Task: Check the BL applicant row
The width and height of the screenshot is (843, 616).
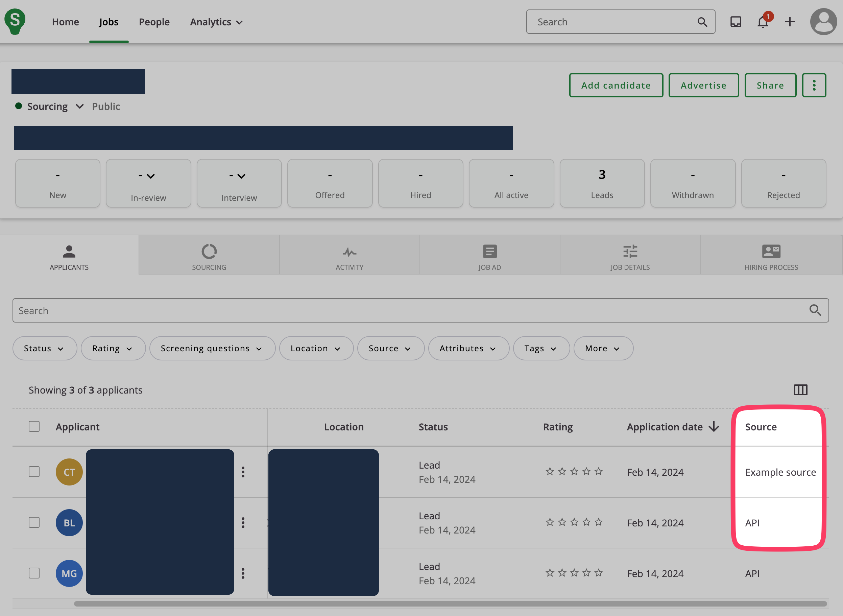Action: (34, 523)
